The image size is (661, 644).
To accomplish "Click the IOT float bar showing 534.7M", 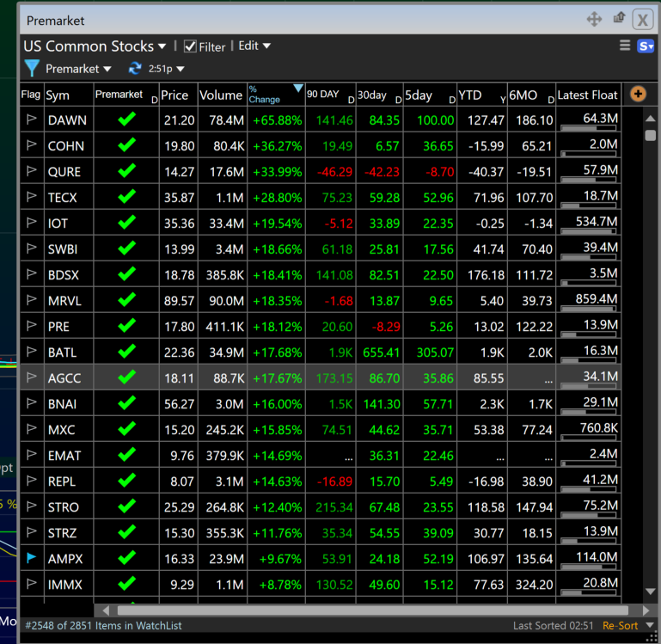I will (x=589, y=231).
